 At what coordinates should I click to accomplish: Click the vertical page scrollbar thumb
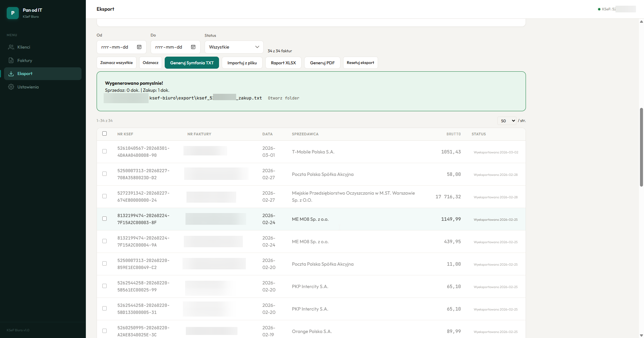click(641, 147)
